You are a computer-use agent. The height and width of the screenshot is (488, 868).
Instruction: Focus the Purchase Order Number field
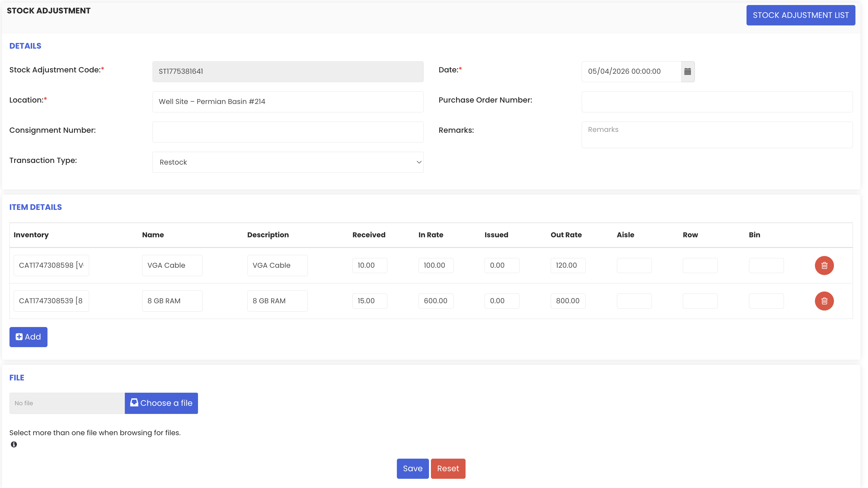click(x=717, y=102)
